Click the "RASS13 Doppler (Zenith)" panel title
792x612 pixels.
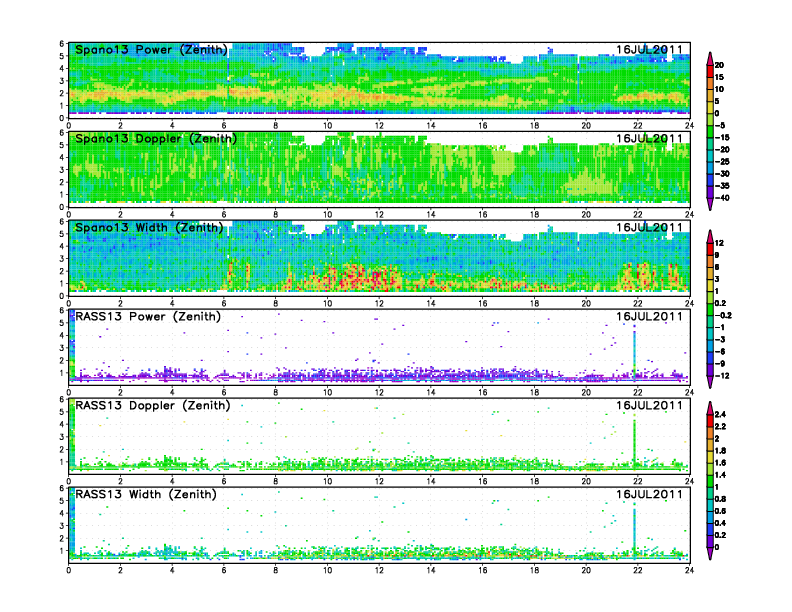pyautogui.click(x=153, y=405)
